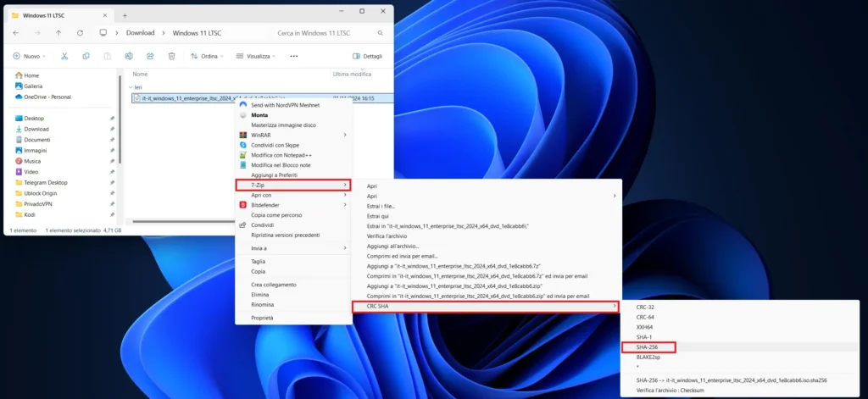Click the NordVPN Meshnet icon

[242, 104]
